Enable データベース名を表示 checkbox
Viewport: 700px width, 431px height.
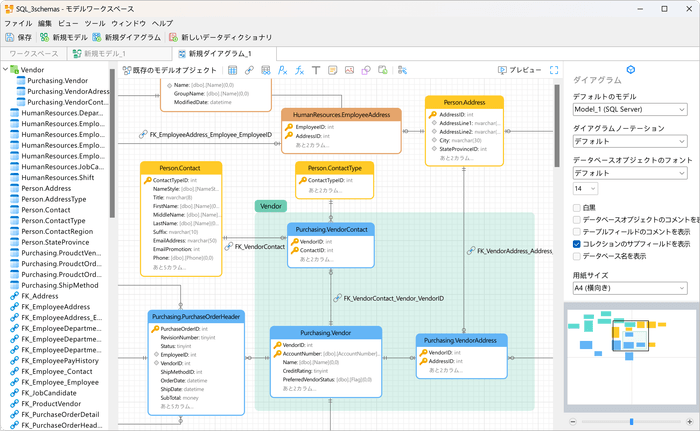(x=577, y=256)
